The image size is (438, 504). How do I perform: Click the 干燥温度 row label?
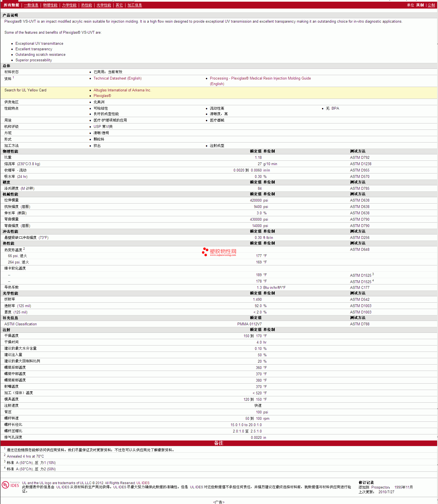(x=12, y=336)
